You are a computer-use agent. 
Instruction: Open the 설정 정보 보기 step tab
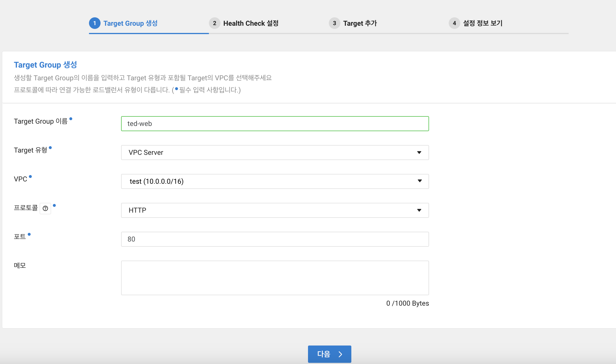coord(483,23)
